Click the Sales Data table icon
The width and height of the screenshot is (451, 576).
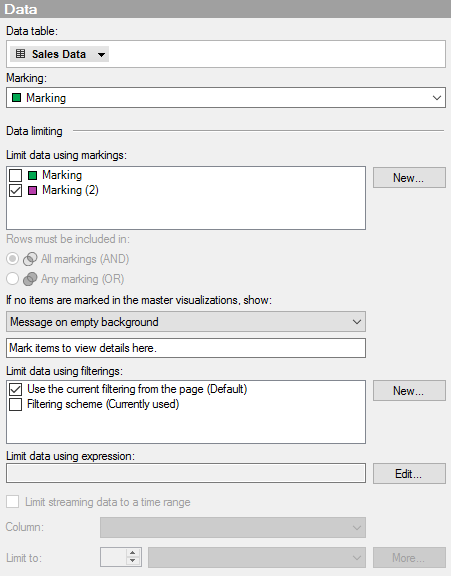coord(21,54)
